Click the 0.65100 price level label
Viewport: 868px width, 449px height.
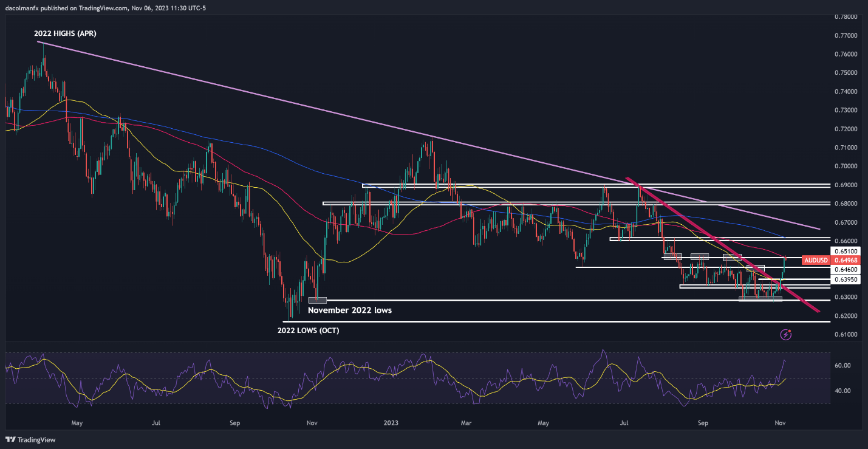point(846,250)
